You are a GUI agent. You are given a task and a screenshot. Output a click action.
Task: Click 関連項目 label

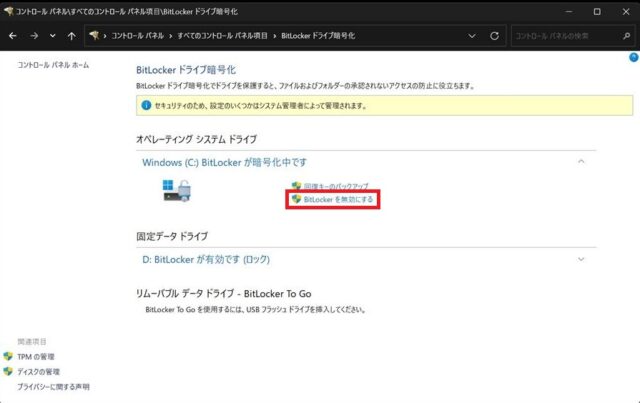32,341
